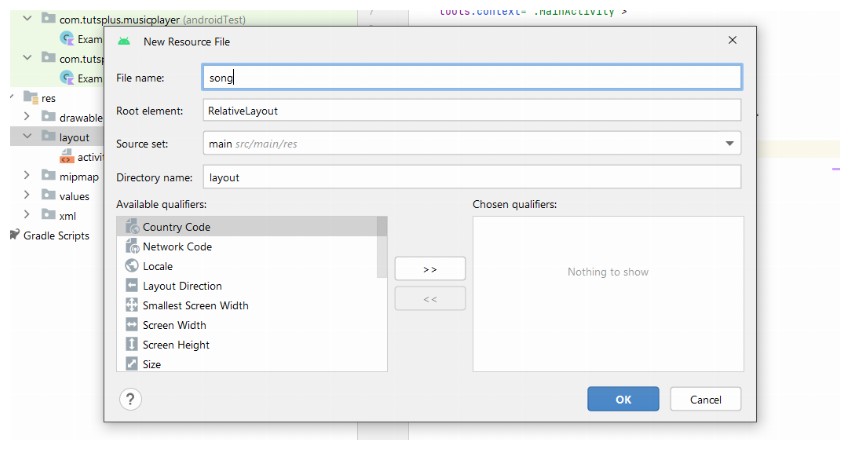Click the Layout Direction qualifier icon
The height and width of the screenshot is (450, 850).
[132, 286]
